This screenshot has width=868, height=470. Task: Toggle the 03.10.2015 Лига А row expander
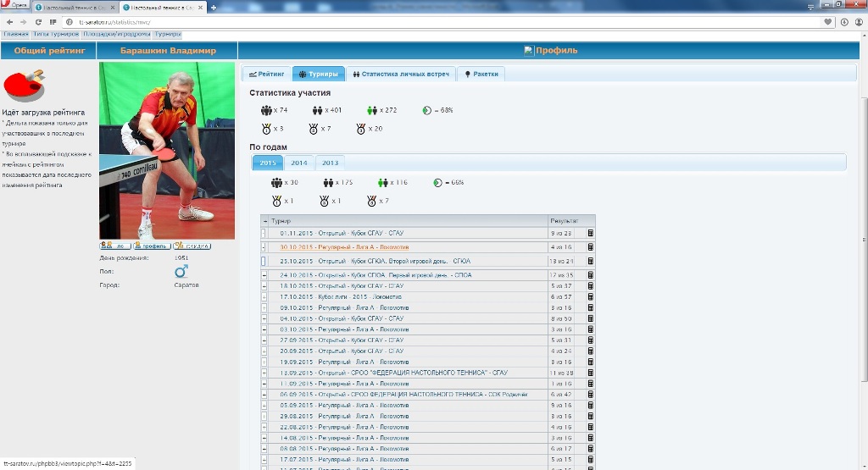[264, 329]
